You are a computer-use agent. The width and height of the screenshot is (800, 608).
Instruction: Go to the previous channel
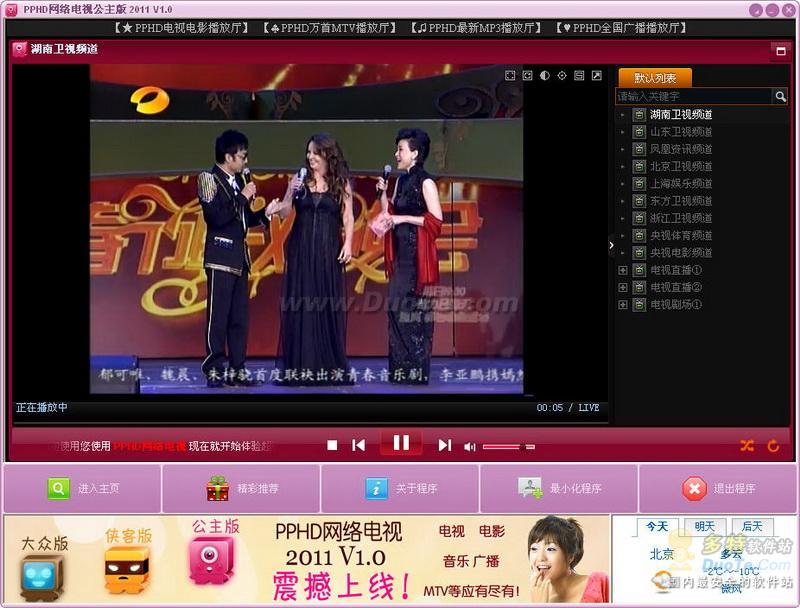pos(359,445)
